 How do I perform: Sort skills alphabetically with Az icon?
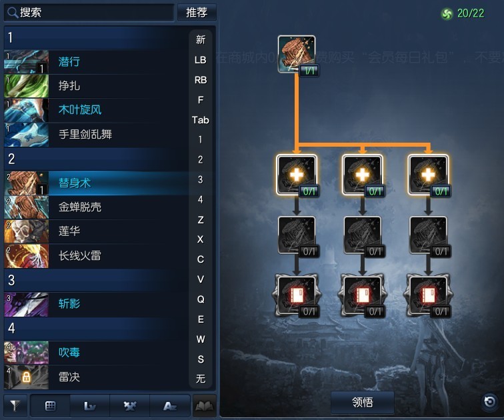tap(169, 406)
